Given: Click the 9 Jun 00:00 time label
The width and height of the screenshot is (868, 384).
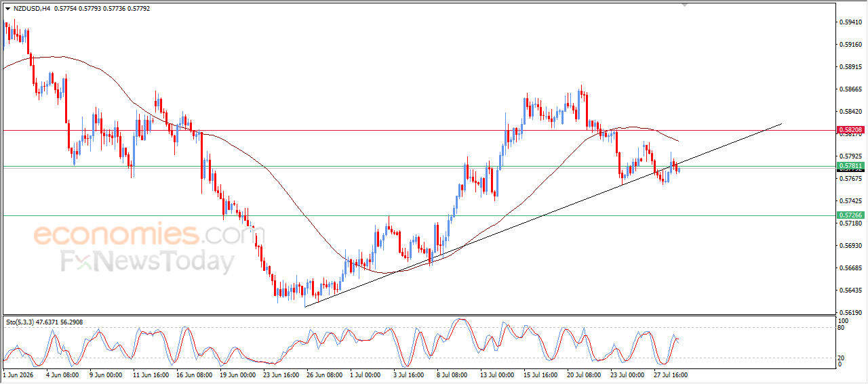Looking at the screenshot, I should click(x=106, y=374).
